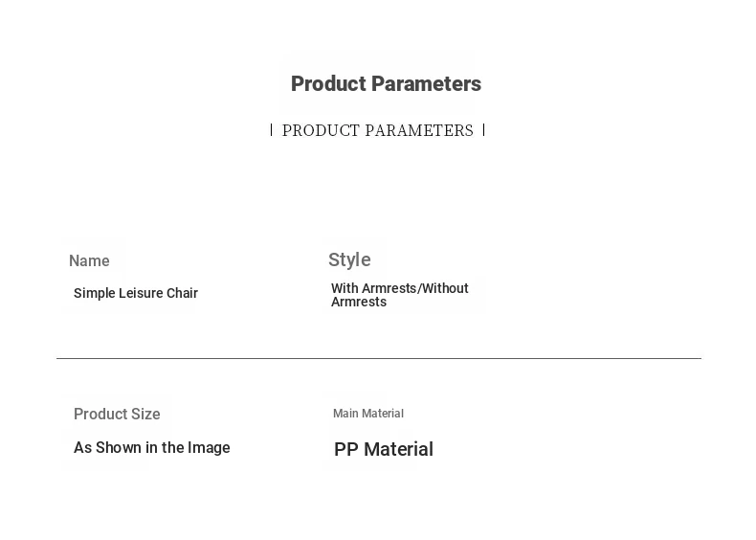Click the Simple Leisure Chair value
Viewport: 756px width, 540px height.
pyautogui.click(x=136, y=293)
